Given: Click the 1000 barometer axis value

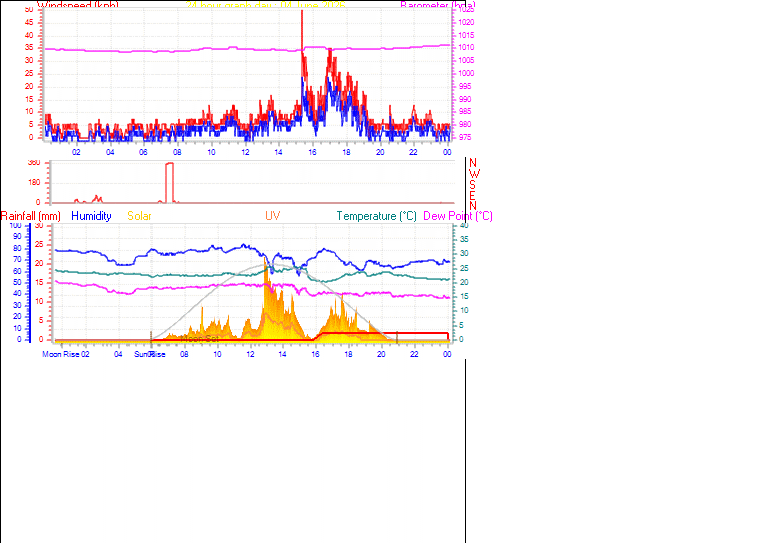Looking at the screenshot, I should (466, 73).
